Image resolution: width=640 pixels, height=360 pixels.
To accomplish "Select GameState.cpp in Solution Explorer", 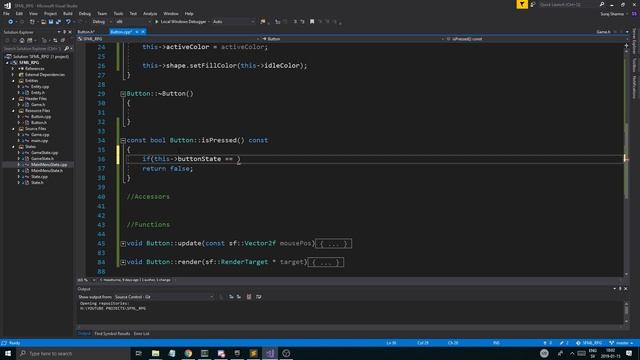I will [44, 153].
